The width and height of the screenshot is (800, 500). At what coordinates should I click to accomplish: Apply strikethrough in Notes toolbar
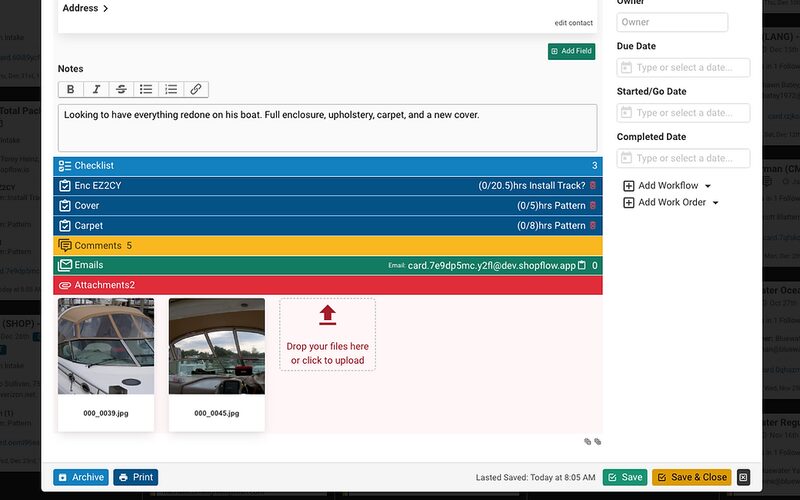coord(121,89)
